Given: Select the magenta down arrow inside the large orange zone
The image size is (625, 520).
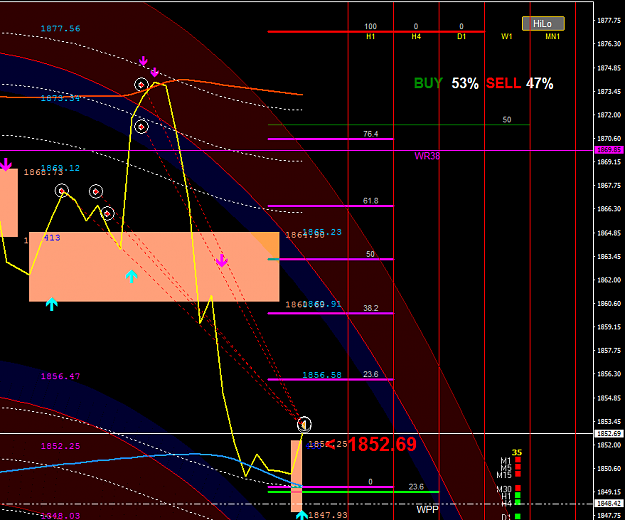Looking at the screenshot, I should tap(222, 261).
